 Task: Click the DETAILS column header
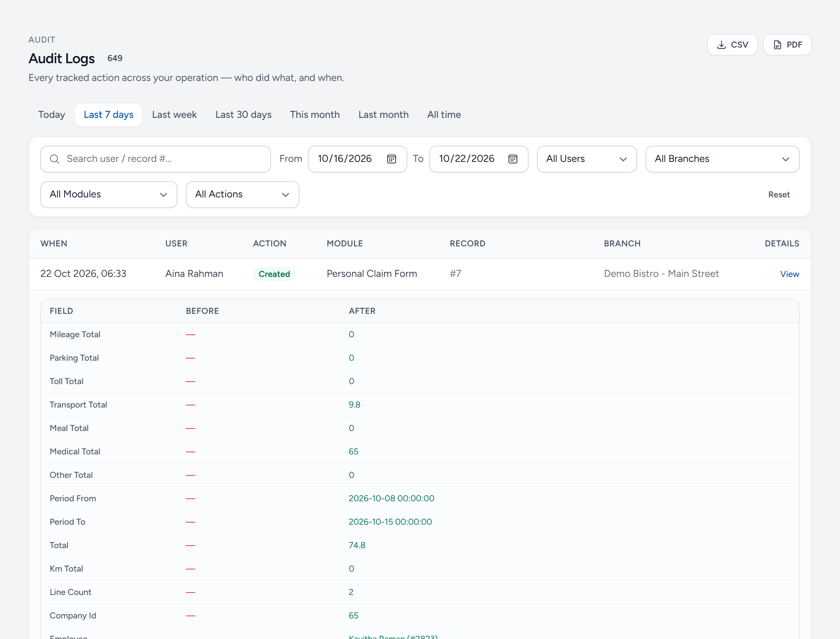(x=781, y=244)
